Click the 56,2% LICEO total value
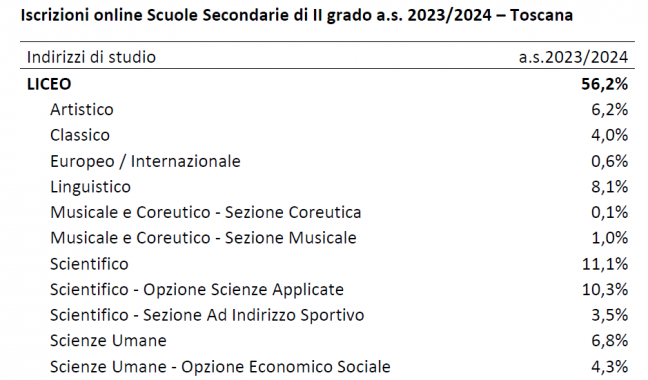648x380 pixels. 604,84
